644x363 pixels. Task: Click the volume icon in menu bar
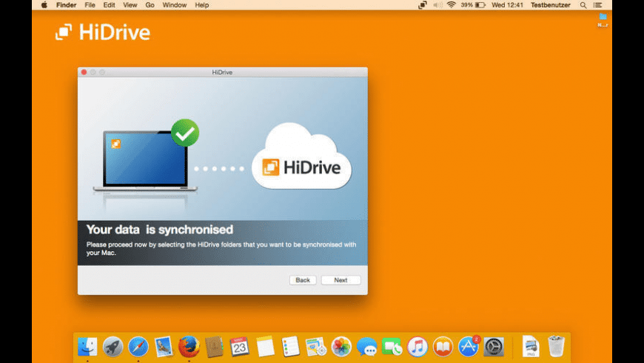tap(437, 5)
